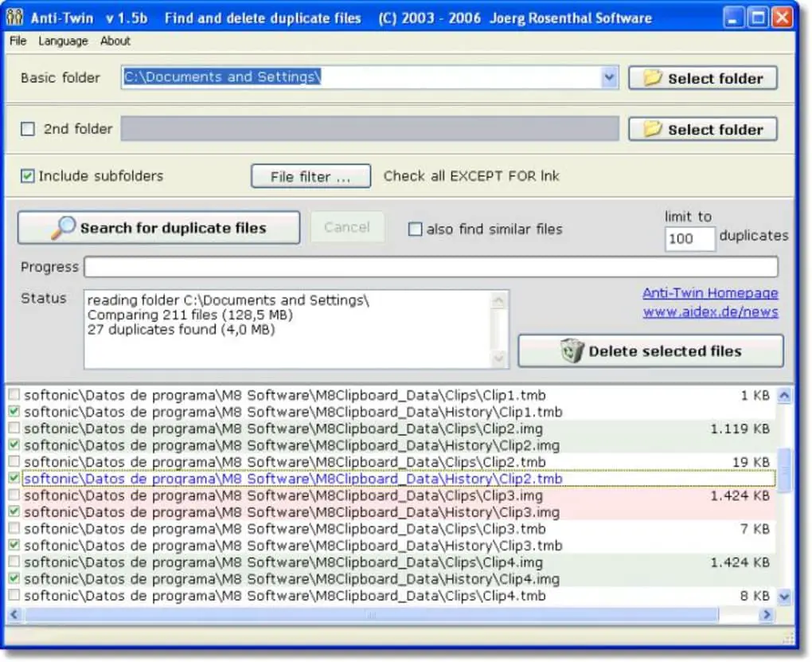The image size is (812, 662).
Task: Click the 2nd folder path field
Action: click(369, 128)
